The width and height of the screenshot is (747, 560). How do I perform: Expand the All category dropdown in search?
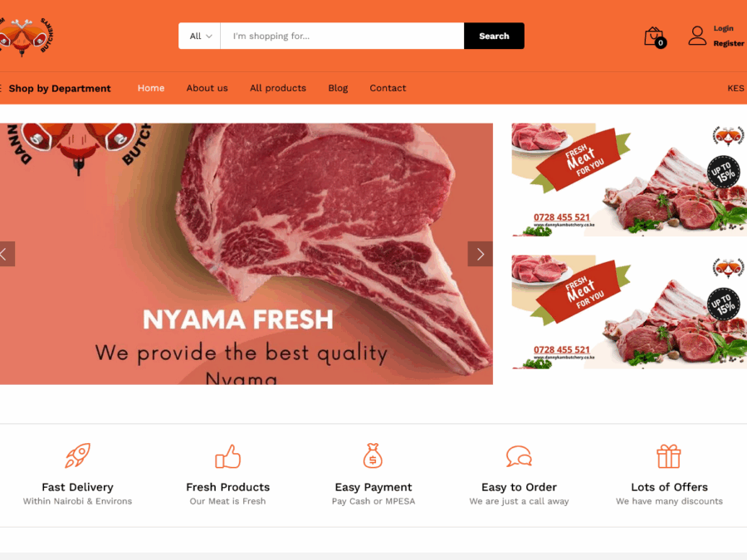pyautogui.click(x=199, y=36)
